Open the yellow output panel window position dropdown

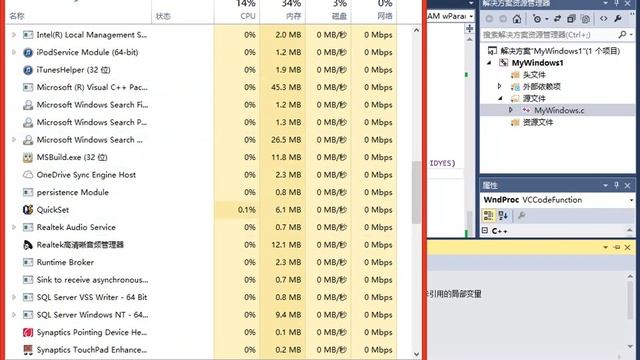tap(605, 247)
